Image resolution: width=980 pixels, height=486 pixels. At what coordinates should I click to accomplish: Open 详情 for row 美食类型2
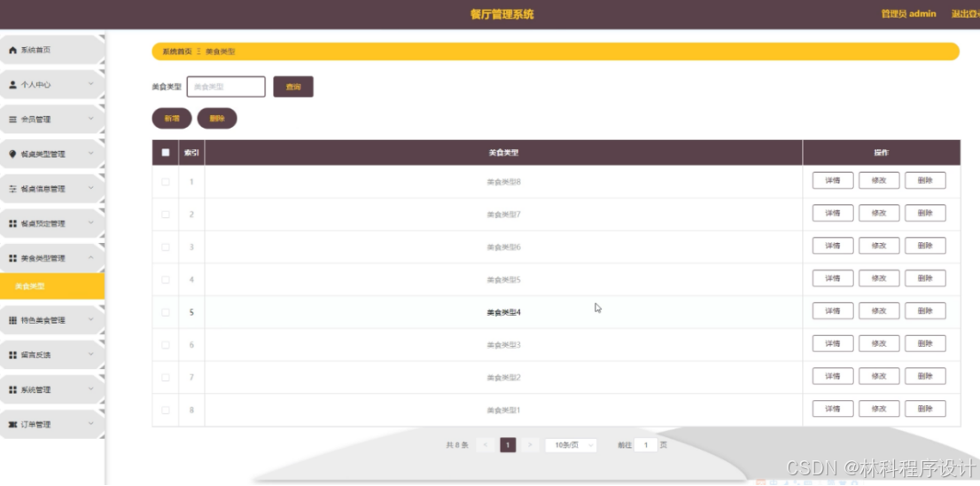point(833,376)
